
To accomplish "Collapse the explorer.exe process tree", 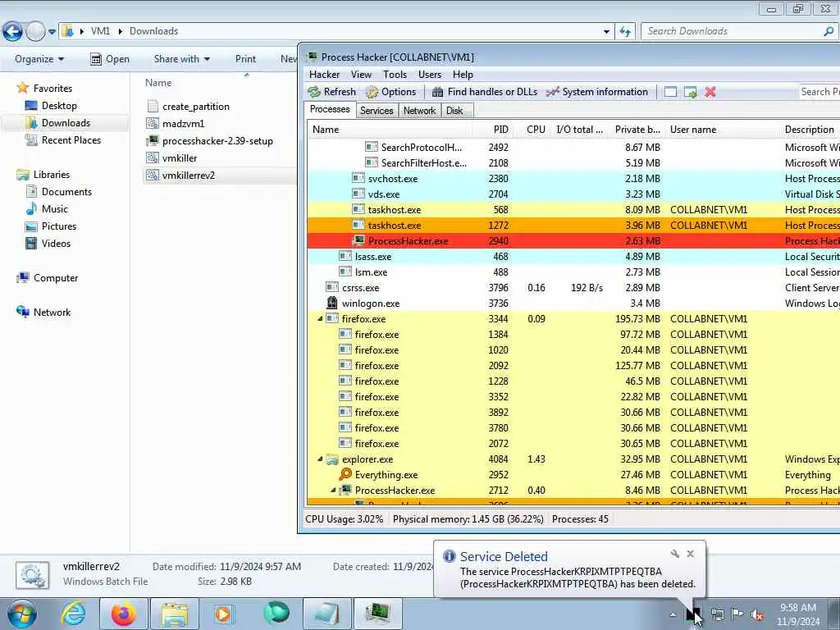I will click(x=321, y=459).
